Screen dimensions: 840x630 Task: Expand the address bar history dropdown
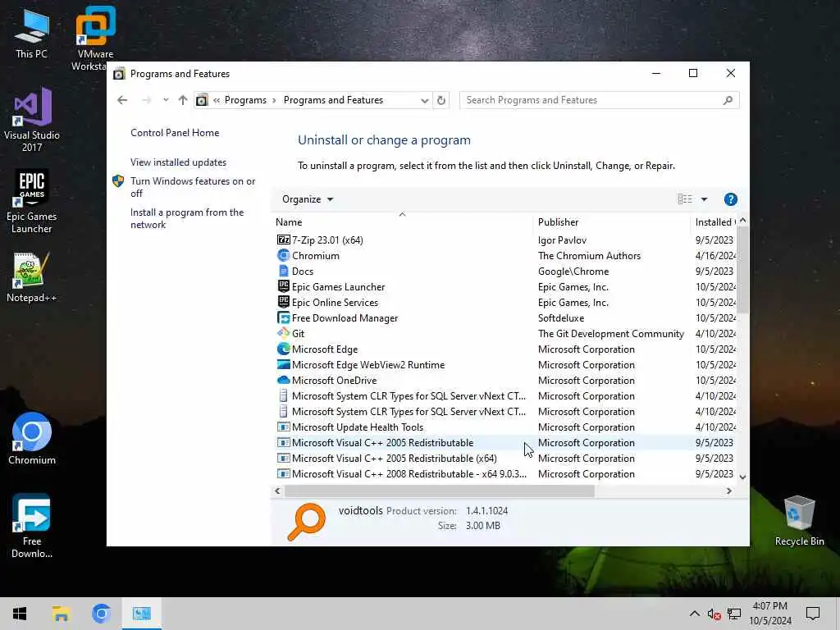(424, 100)
